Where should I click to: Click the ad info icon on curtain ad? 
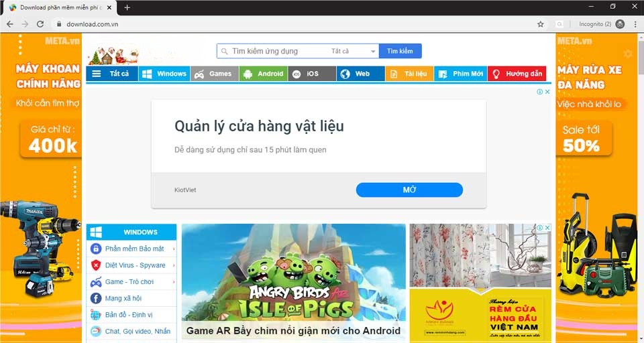[x=540, y=228]
